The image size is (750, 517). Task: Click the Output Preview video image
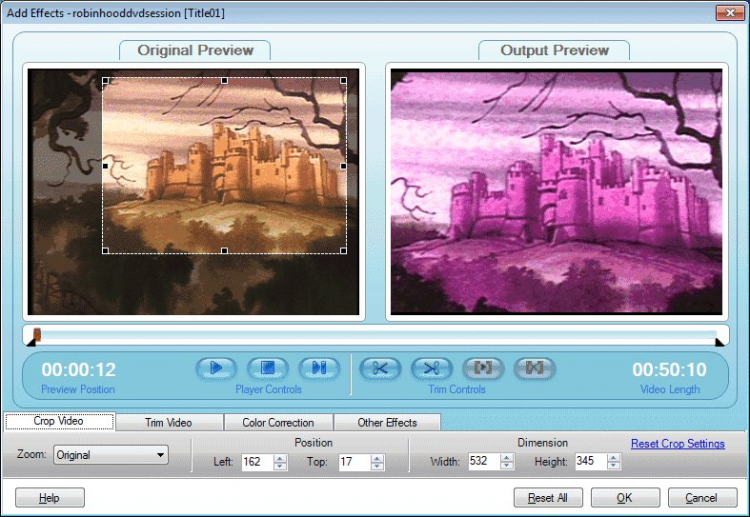556,192
